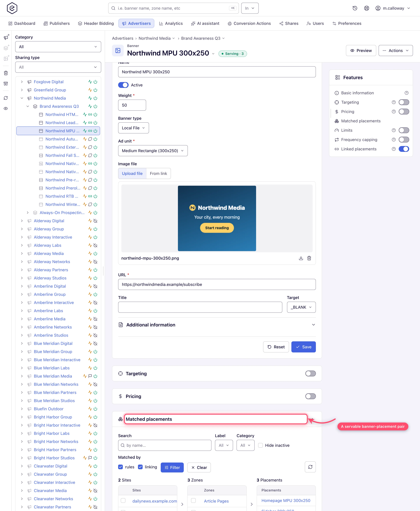Expand the Additional information section
The image size is (420, 511).
coord(217,325)
